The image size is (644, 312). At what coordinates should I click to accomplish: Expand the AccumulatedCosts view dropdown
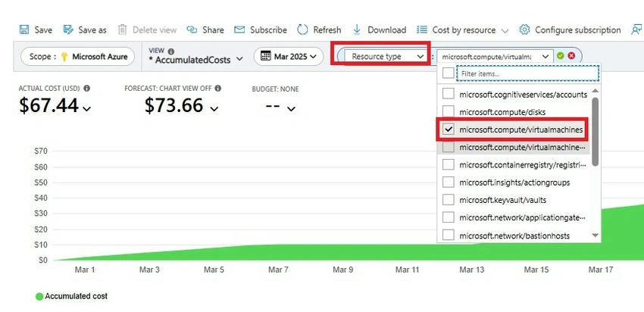tap(239, 60)
